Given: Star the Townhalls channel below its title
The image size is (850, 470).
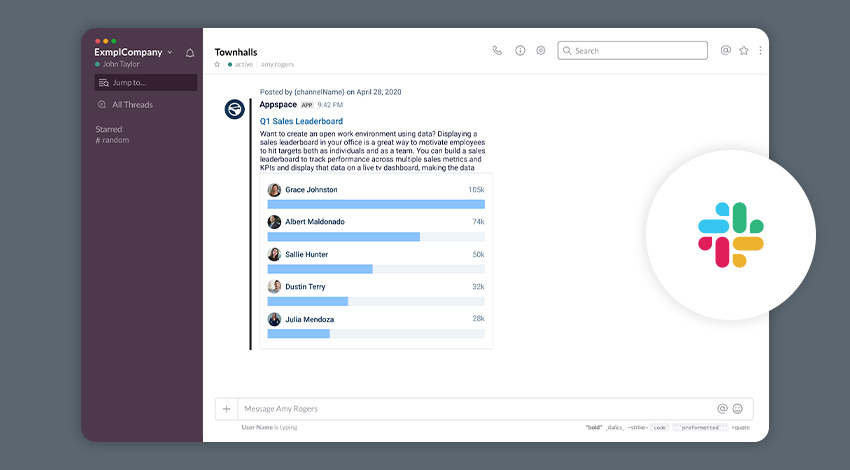Looking at the screenshot, I should [x=217, y=64].
